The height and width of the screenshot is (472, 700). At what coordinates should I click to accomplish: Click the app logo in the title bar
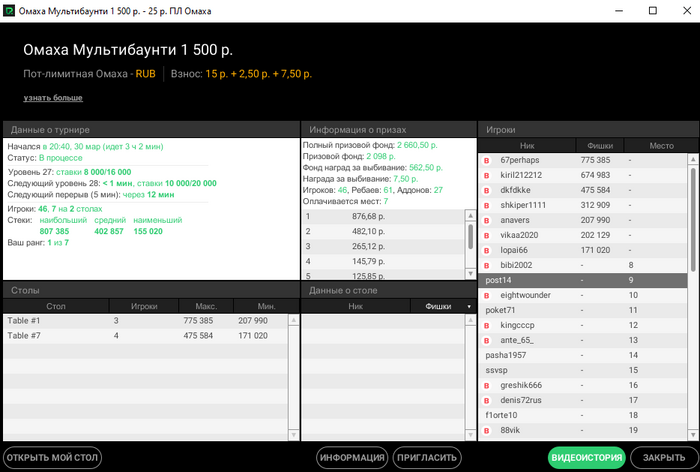click(x=8, y=11)
